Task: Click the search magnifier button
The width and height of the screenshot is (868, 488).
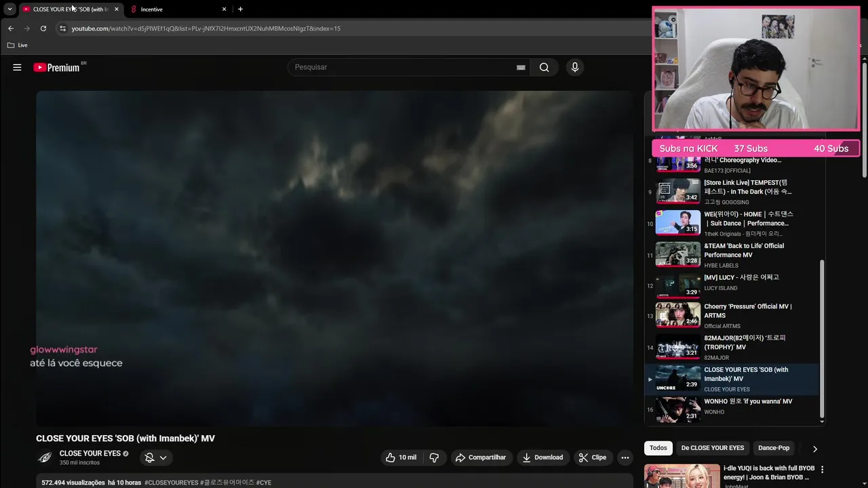Action: pos(544,67)
